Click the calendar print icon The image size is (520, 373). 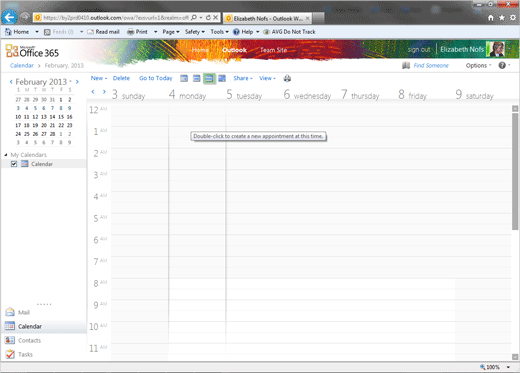[x=287, y=78]
